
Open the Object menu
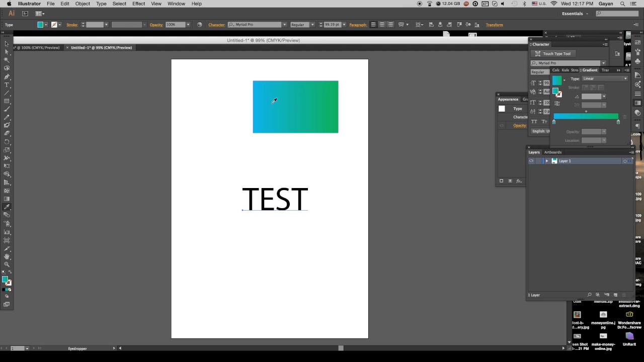click(83, 4)
